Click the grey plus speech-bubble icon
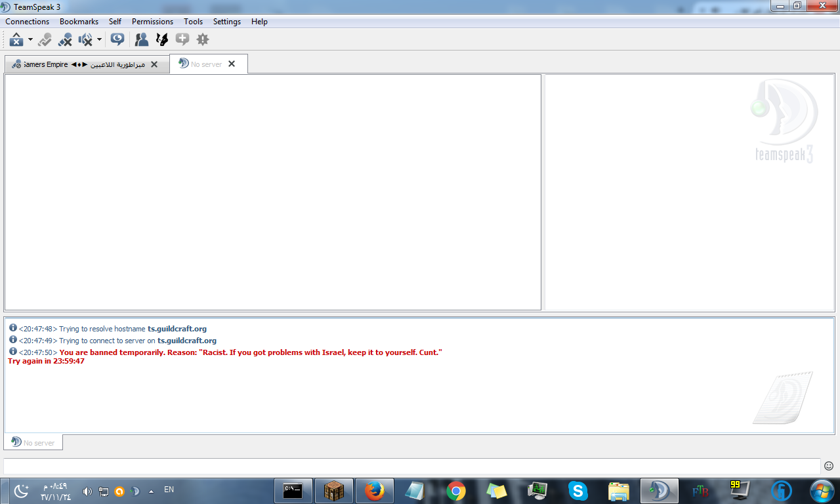Image resolution: width=840 pixels, height=504 pixels. click(x=182, y=39)
